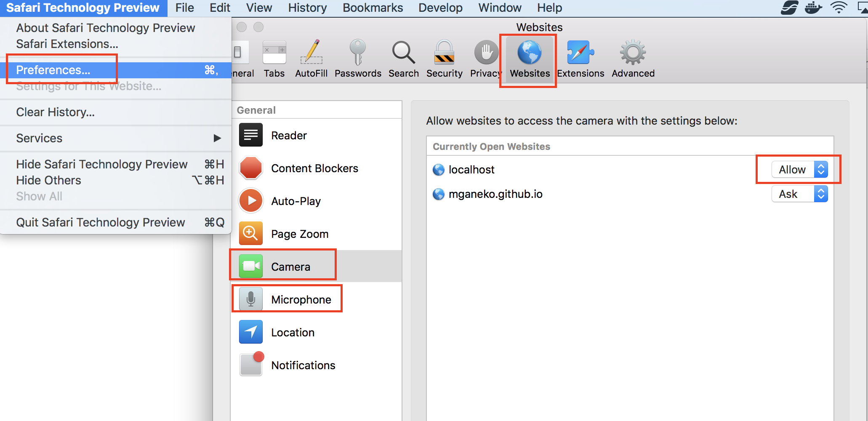Click the localhost website row text
This screenshot has width=868, height=421.
coord(471,170)
